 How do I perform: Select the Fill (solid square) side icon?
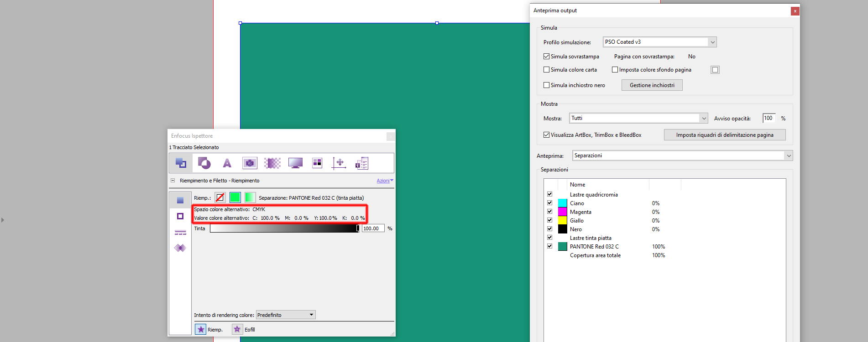click(180, 200)
